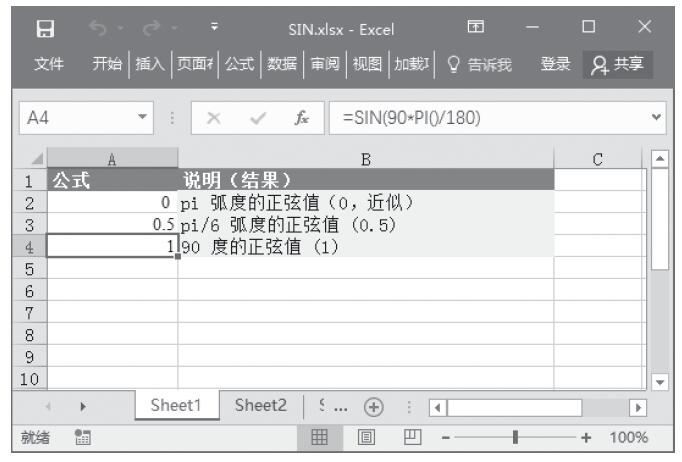Screen dimensions: 682x462
Task: Add a new sheet with plus icon
Action: 376,406
